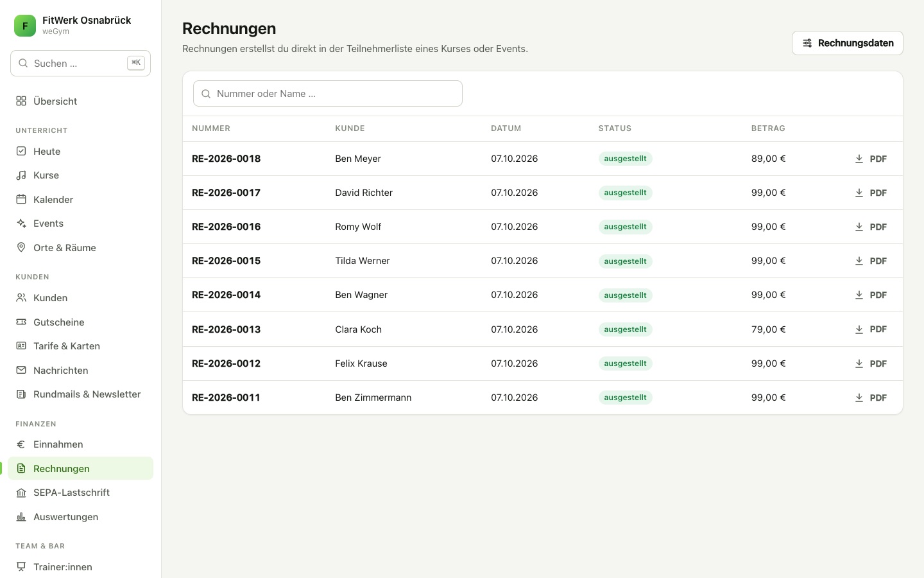
Task: Click the Nummer oder Name filter field
Action: [x=327, y=93]
